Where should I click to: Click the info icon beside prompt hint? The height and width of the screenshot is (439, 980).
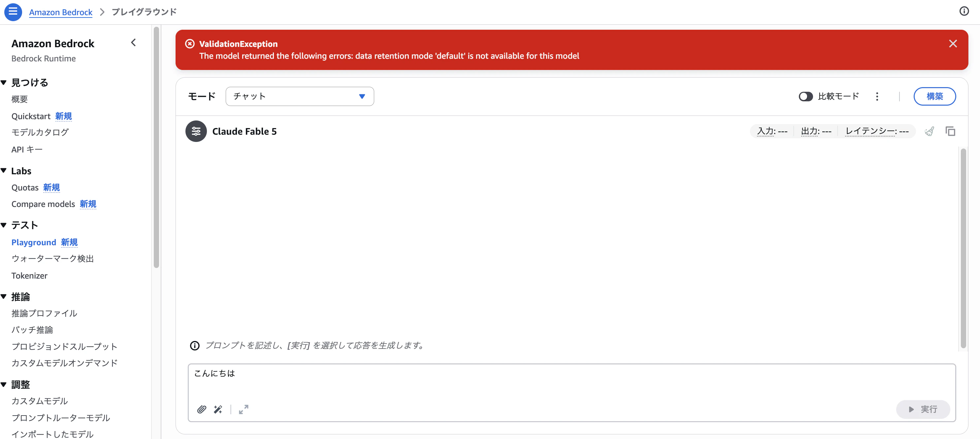[194, 345]
